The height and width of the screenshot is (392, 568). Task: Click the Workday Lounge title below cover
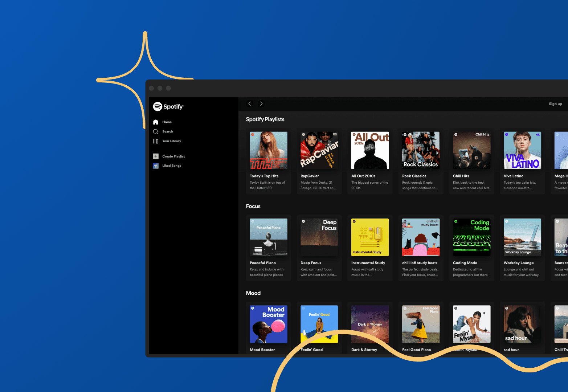(x=519, y=263)
